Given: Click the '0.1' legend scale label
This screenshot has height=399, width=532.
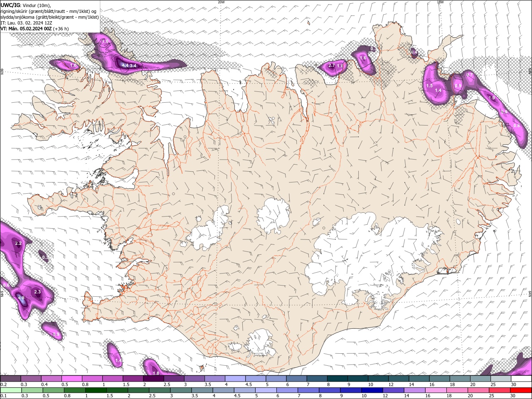Looking at the screenshot, I should pyautogui.click(x=4, y=396).
